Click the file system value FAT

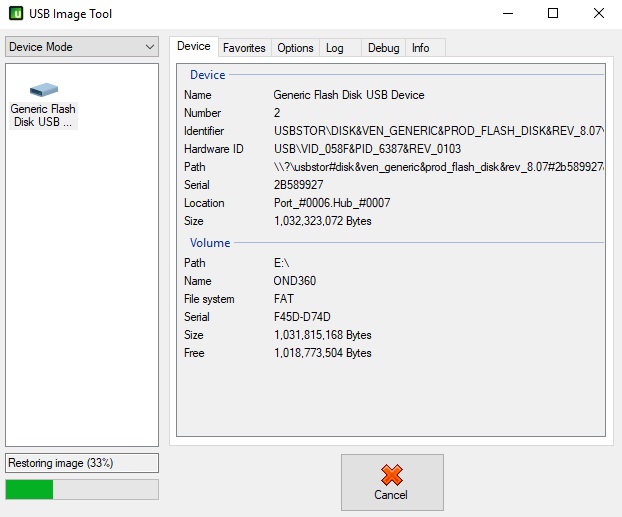[x=284, y=299]
